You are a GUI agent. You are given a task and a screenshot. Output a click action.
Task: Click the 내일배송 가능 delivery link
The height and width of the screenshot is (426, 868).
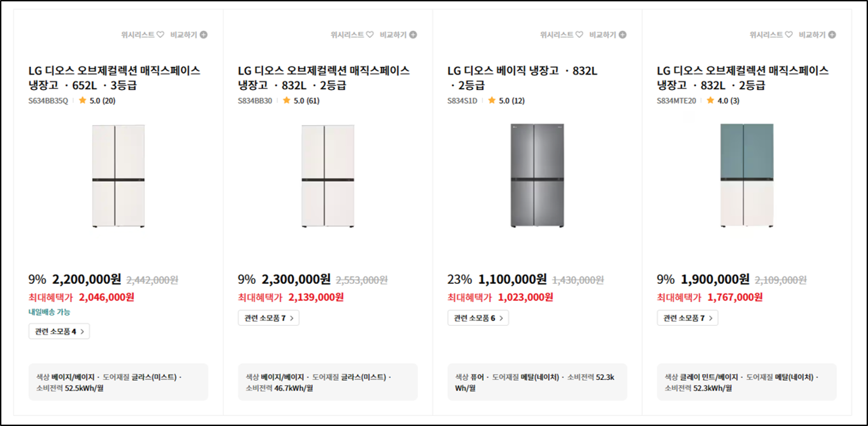point(49,313)
